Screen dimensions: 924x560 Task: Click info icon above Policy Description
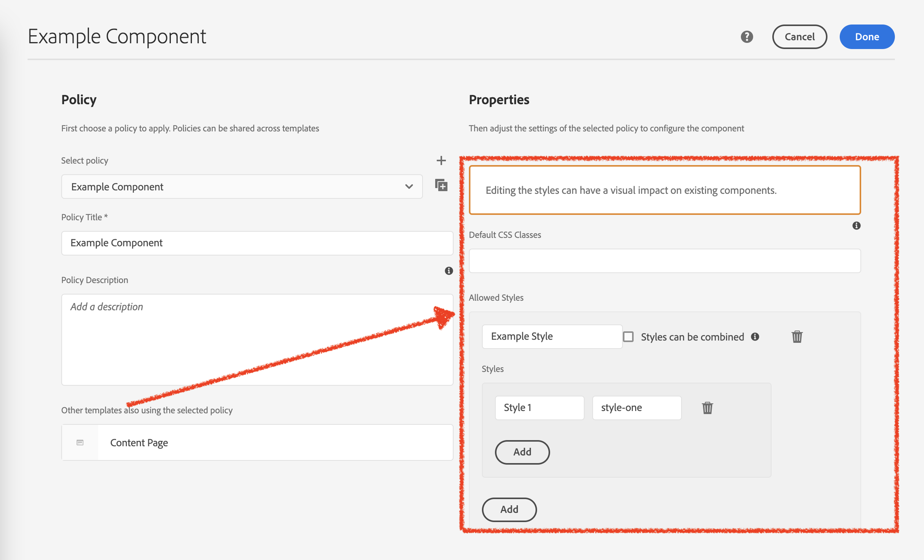(449, 271)
